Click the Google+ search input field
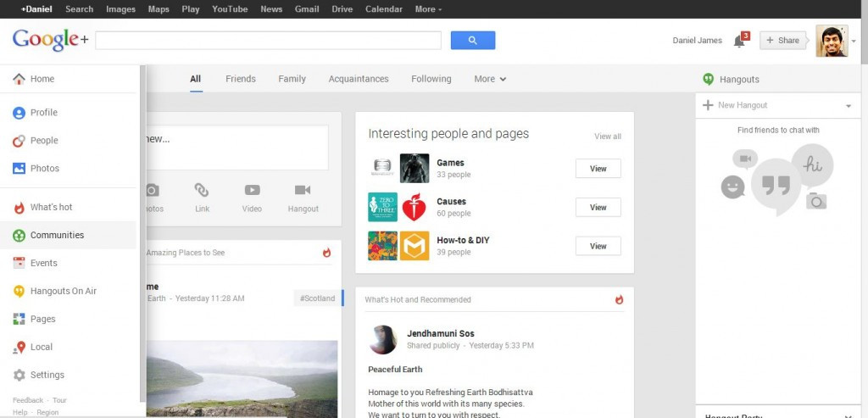868x418 pixels. 269,41
